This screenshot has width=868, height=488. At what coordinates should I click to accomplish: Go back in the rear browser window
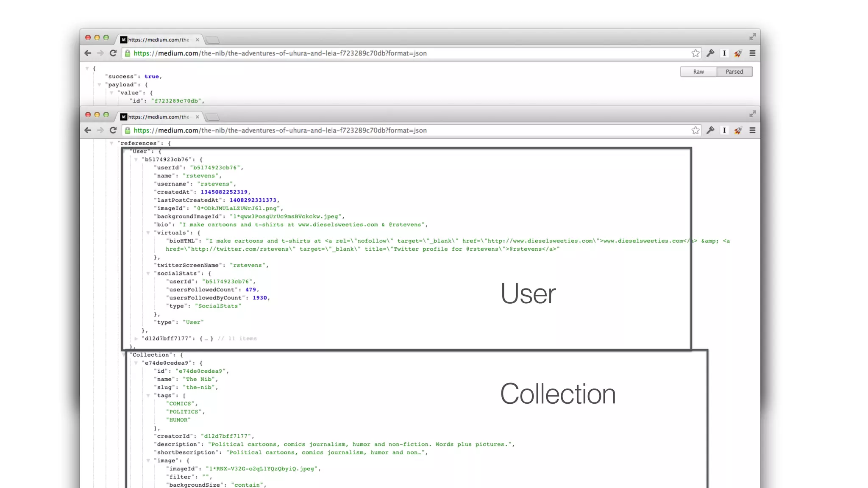88,53
